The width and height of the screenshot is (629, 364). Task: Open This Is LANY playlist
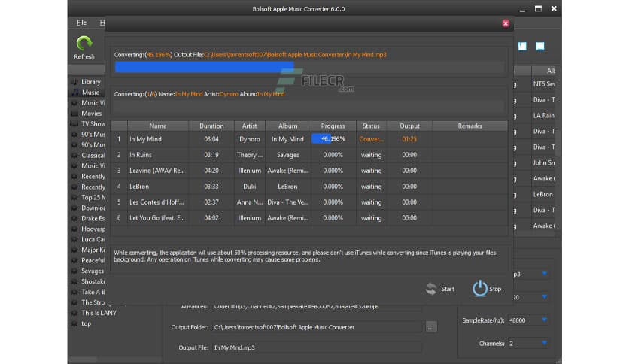tap(99, 313)
